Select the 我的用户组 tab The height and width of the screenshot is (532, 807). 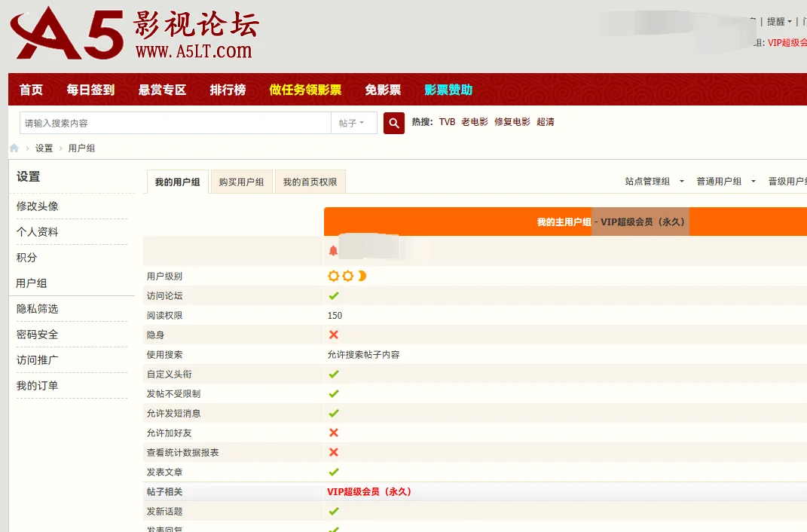178,182
